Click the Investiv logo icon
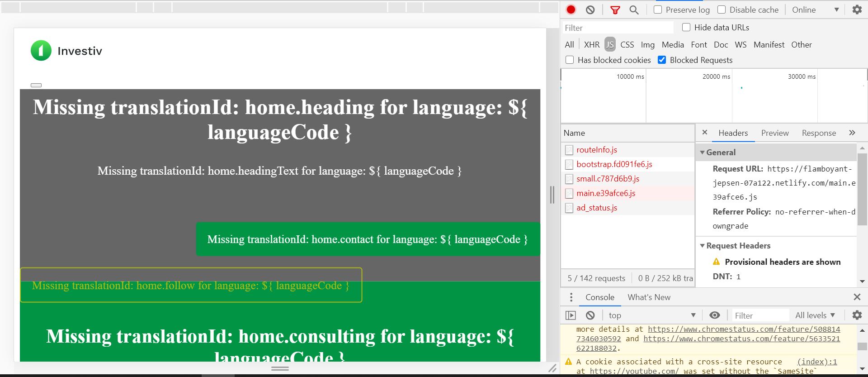Screen dimensions: 868x377 pyautogui.click(x=41, y=50)
